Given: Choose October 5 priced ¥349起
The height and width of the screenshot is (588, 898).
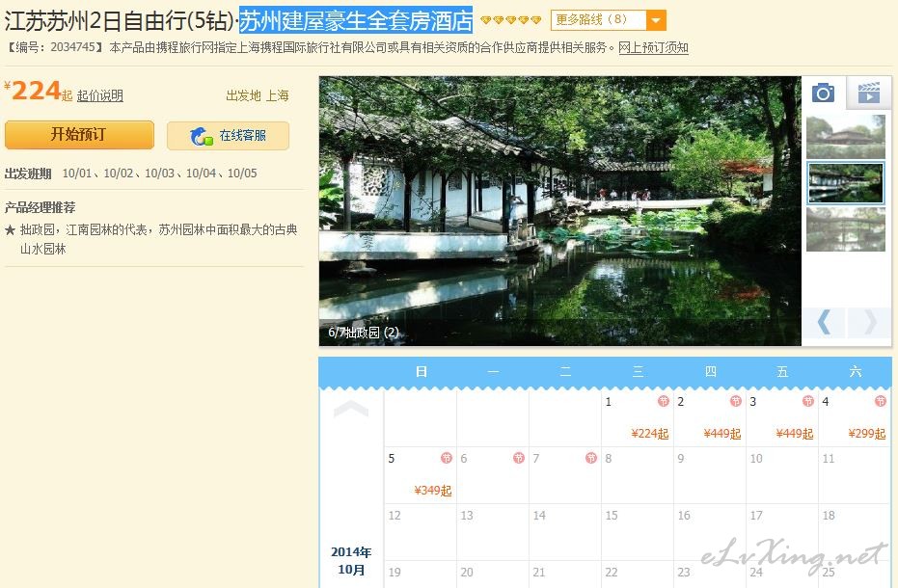Looking at the screenshot, I should (420, 475).
